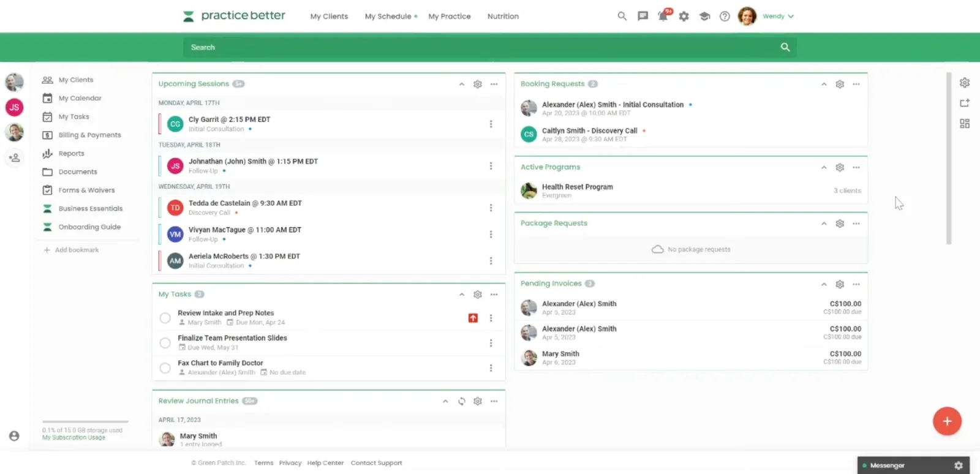Open the JS client avatar in left rail
The width and height of the screenshot is (980, 474).
[x=14, y=107]
